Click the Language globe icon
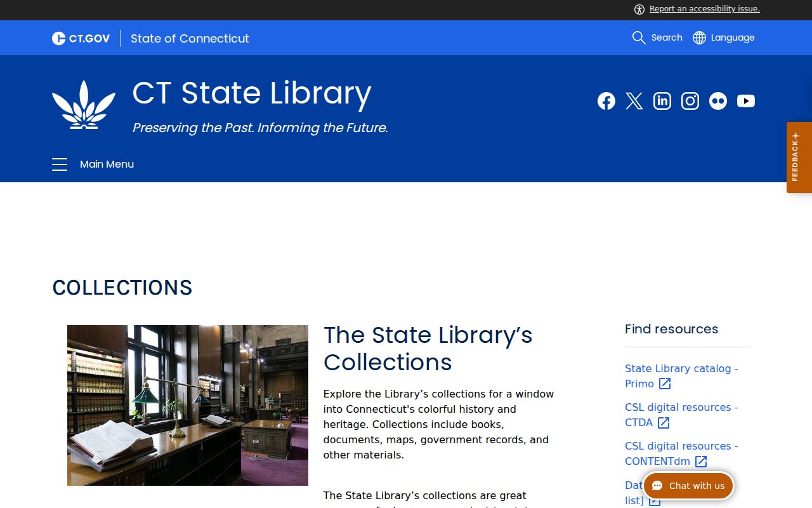This screenshot has width=812, height=508. [x=699, y=37]
